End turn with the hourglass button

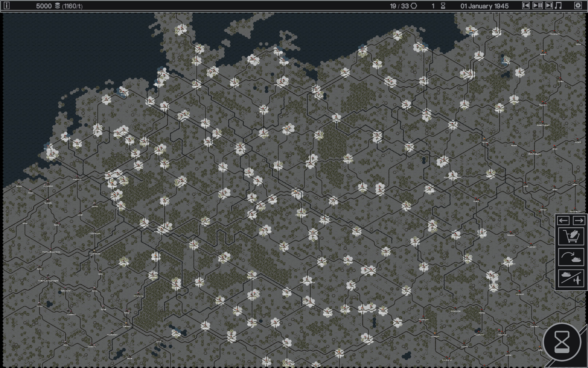pyautogui.click(x=562, y=342)
